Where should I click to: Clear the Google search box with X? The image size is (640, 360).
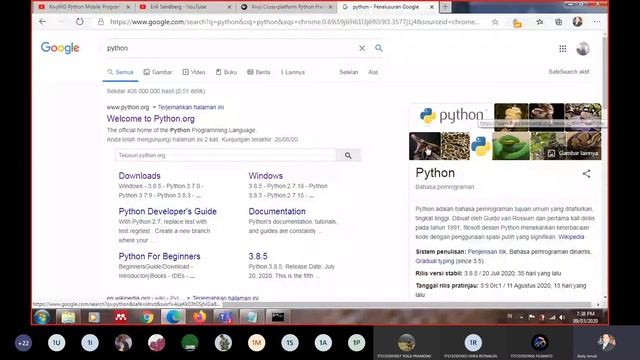click(362, 48)
